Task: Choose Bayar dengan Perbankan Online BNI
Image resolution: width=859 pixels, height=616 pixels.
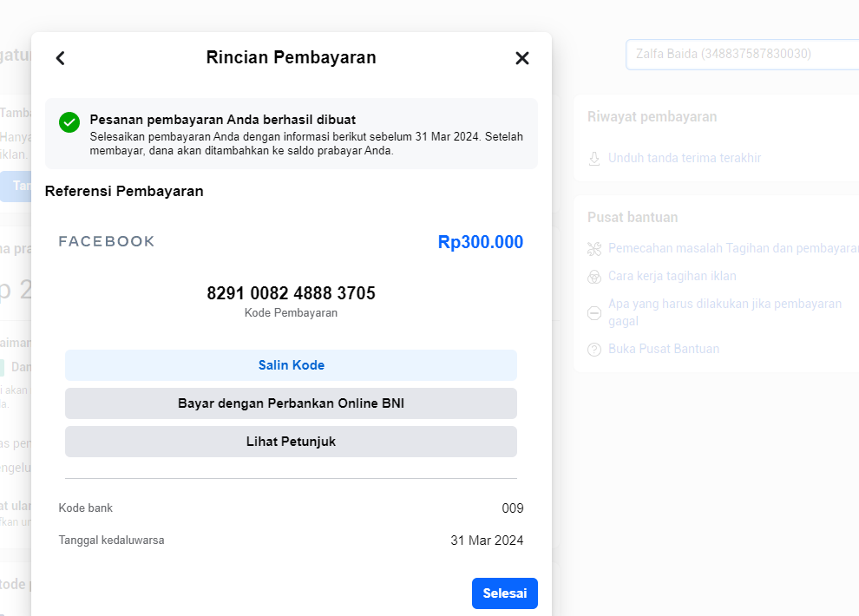Action: [291, 403]
